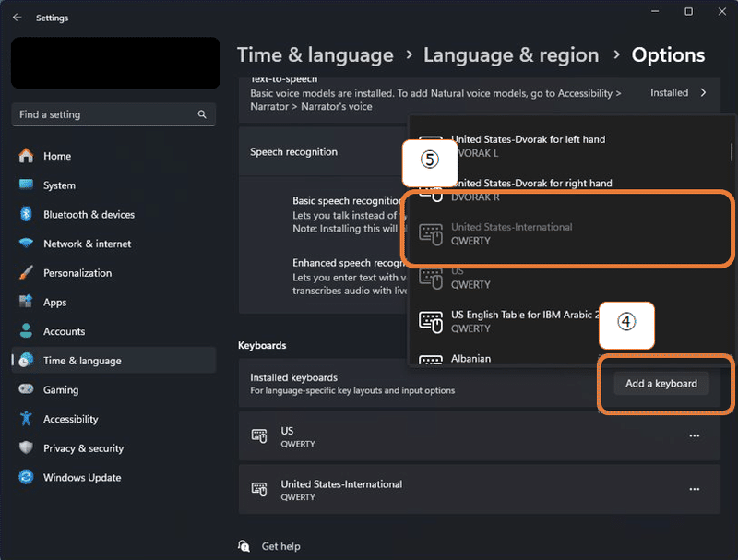738x560 pixels.
Task: Click the Network wifi icon
Action: [27, 244]
